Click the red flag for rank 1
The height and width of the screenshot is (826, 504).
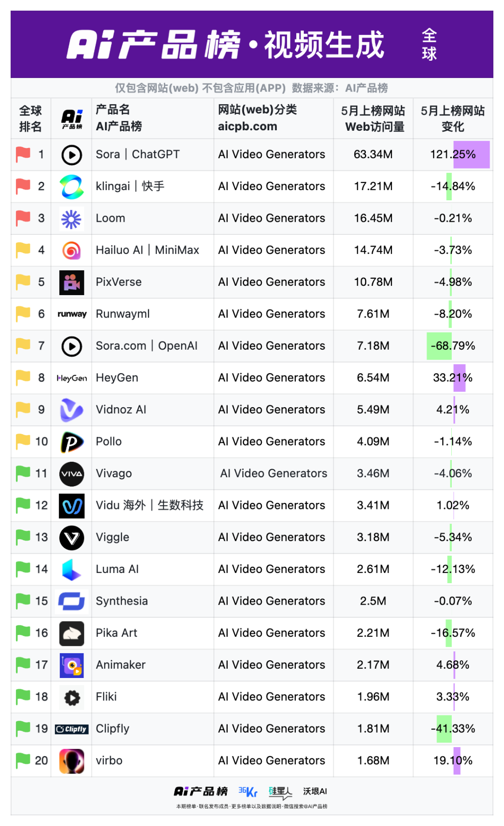(23, 155)
